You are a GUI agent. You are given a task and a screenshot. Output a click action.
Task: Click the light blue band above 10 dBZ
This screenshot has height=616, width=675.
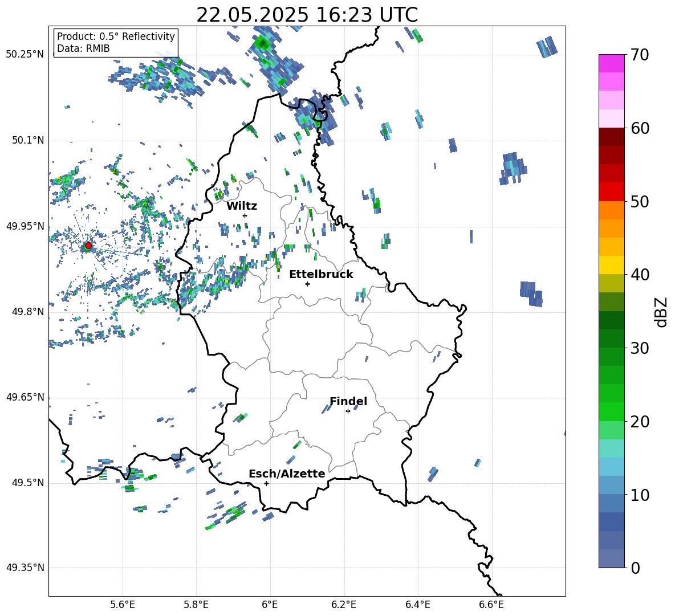click(611, 485)
